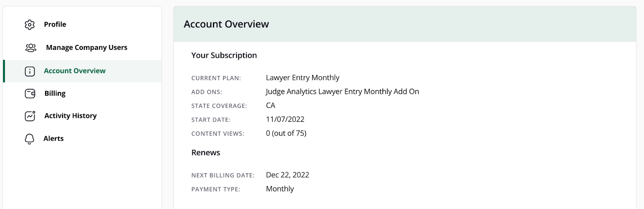Image resolution: width=644 pixels, height=209 pixels.
Task: Click the next billing date Dec 22, 2022
Action: 287,175
